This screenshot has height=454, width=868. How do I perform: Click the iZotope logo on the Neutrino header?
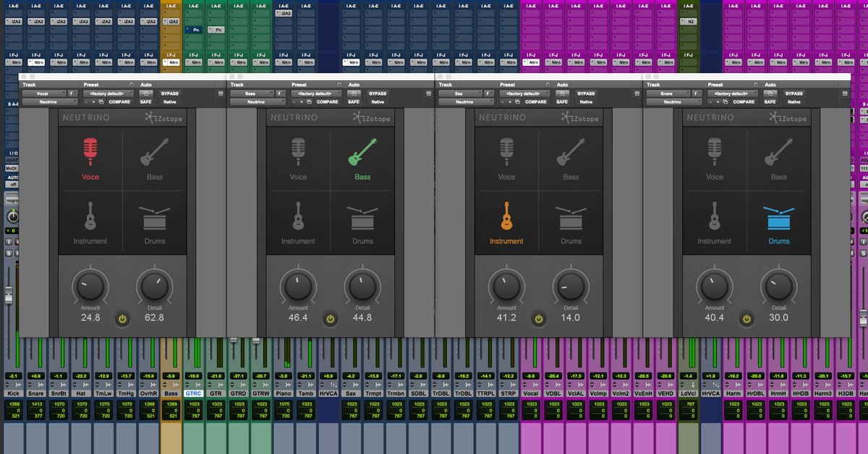[x=165, y=117]
